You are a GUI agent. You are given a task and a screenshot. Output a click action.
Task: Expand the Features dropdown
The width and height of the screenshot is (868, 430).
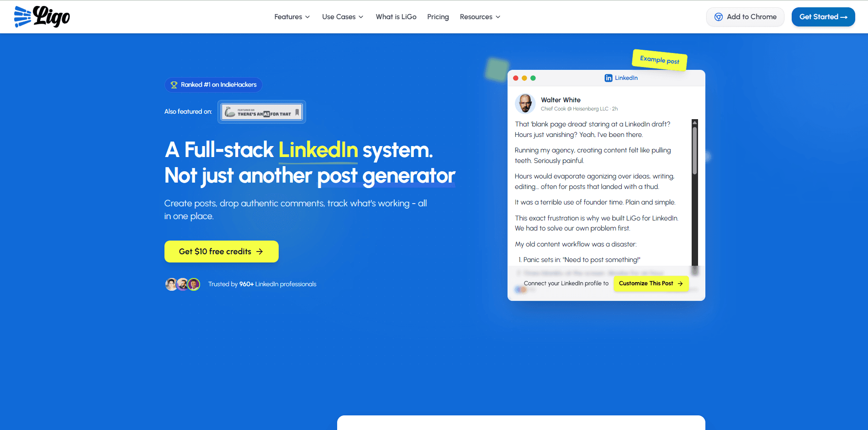click(x=291, y=16)
